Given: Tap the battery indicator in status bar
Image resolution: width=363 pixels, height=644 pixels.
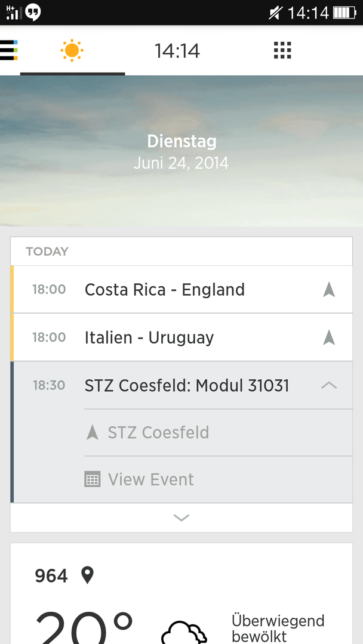Looking at the screenshot, I should (344, 13).
